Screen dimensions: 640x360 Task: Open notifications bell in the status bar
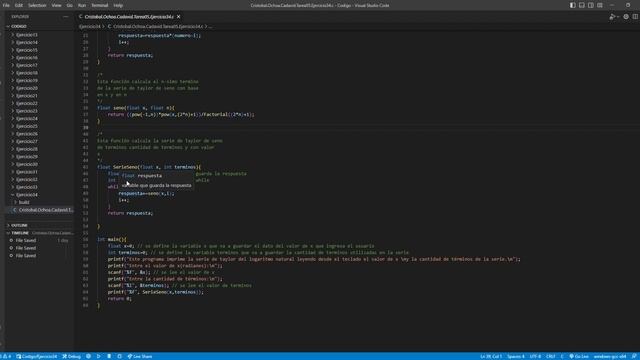[x=634, y=356]
